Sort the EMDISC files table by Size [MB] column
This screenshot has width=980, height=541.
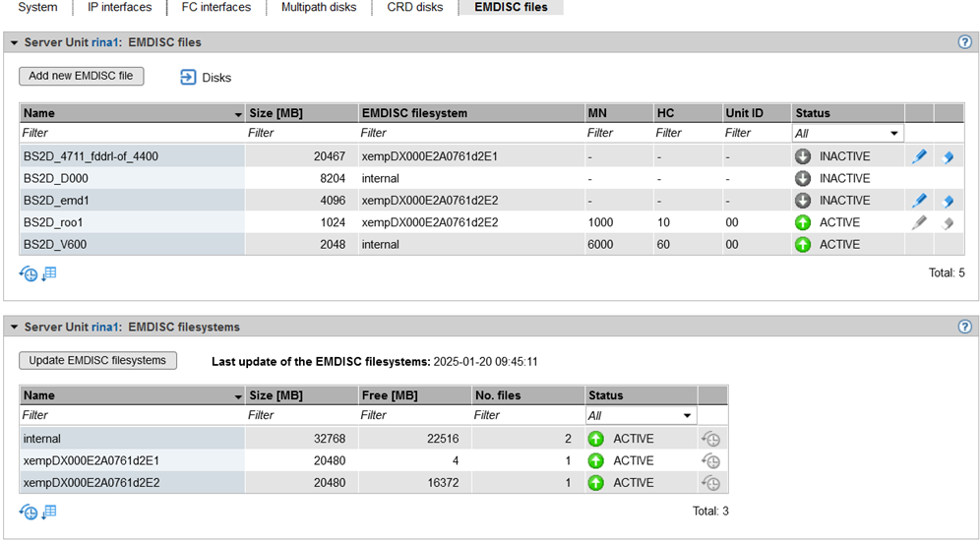(300, 113)
